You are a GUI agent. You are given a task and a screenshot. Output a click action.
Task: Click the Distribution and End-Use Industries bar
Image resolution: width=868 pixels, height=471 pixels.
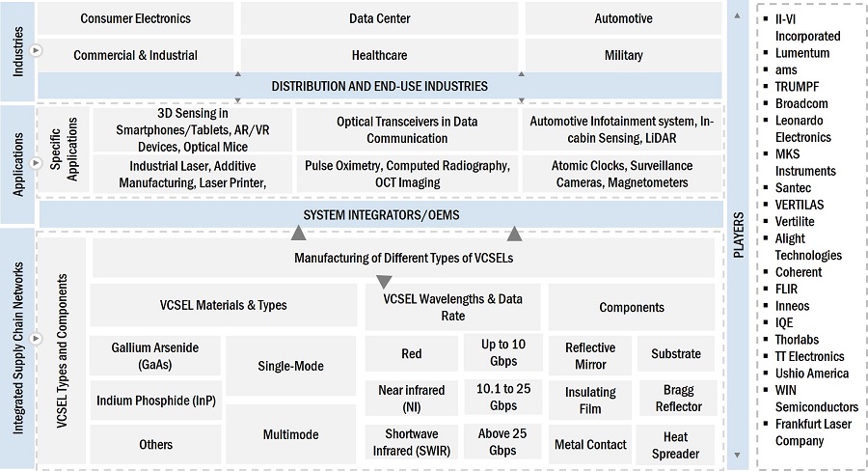coord(379,86)
